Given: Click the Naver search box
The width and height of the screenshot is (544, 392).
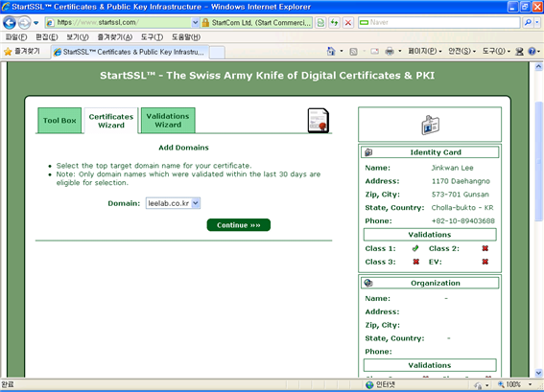Looking at the screenshot, I should (439, 23).
